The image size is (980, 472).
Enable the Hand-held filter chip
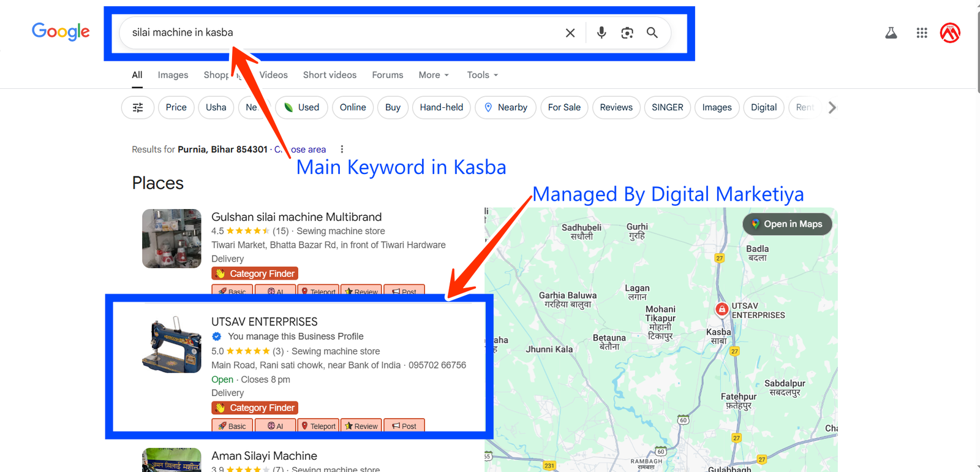(x=441, y=107)
